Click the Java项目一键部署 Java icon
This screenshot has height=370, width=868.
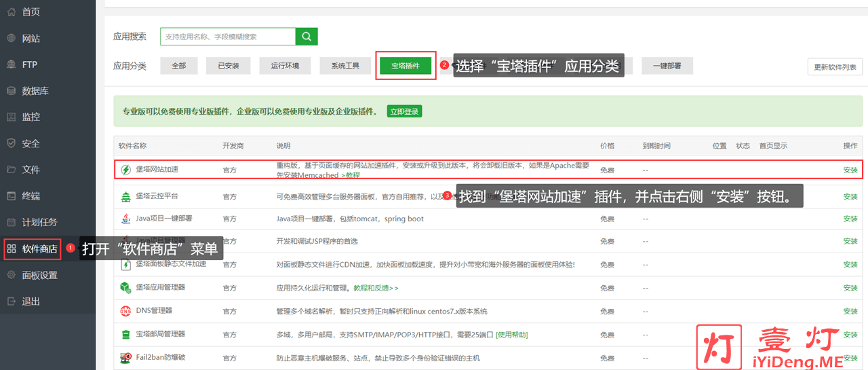coord(125,219)
